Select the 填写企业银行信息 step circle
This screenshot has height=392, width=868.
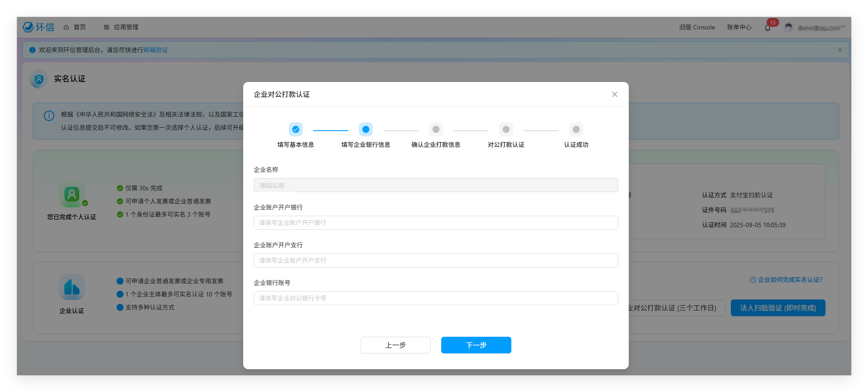pos(366,129)
